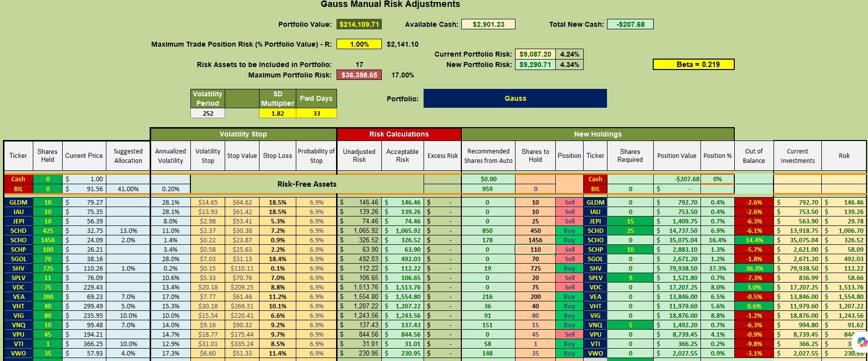
Task: Click the Probability of Stop header
Action: coord(316,155)
